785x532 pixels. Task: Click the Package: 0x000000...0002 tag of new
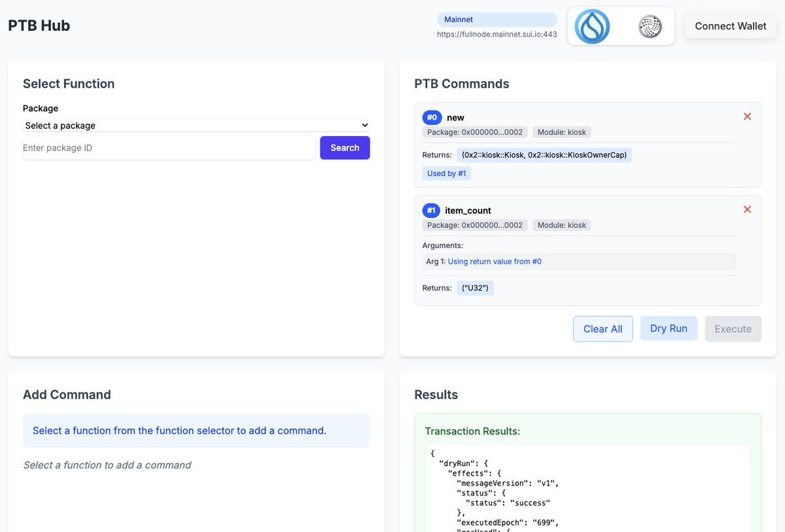tap(475, 132)
